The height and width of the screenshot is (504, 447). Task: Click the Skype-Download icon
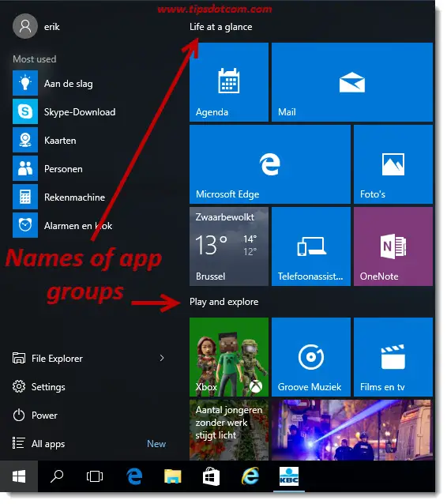click(25, 111)
